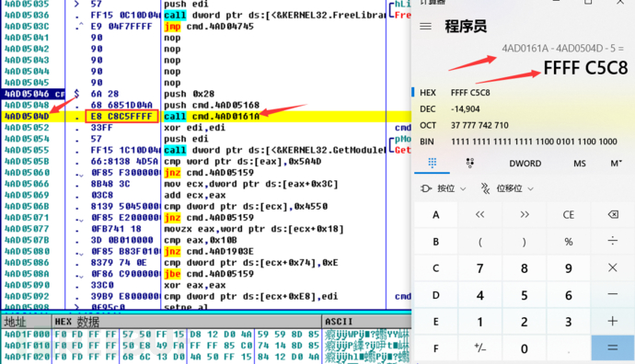
Task: Click 'cmp eax,0x10B' instruction
Action: tap(201, 240)
